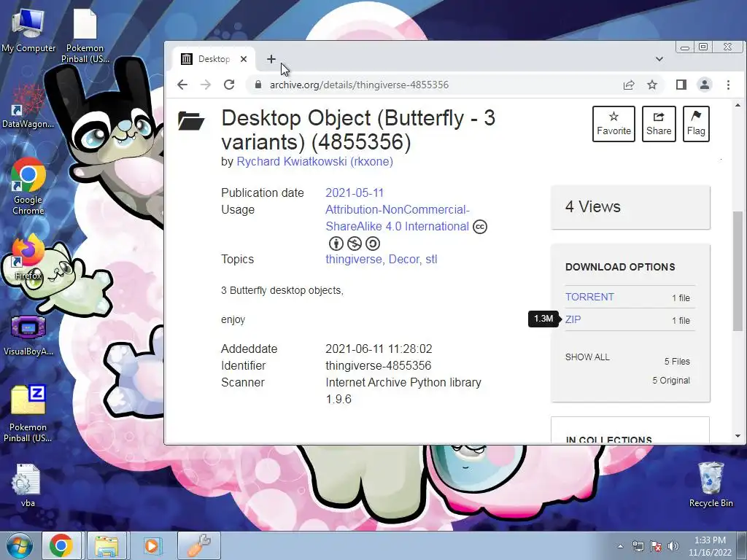Click the Chrome back arrow
Viewport: 747px width, 560px height.
(182, 85)
